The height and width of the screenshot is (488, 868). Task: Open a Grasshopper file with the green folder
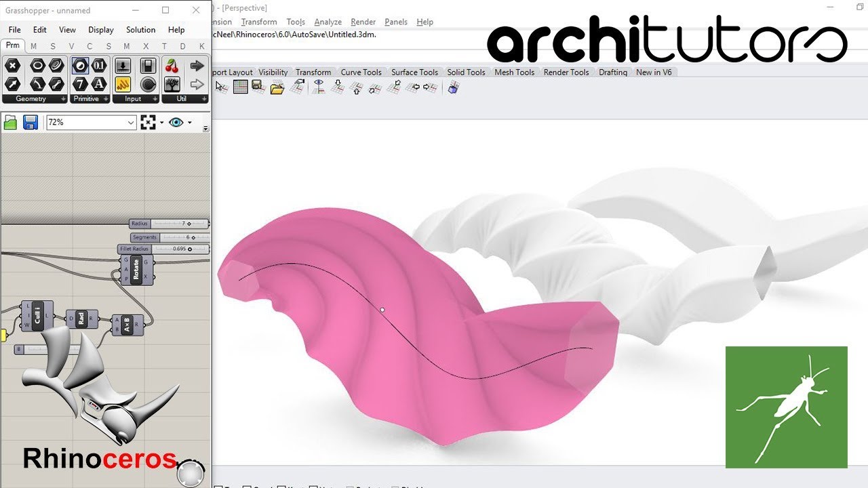pos(10,123)
